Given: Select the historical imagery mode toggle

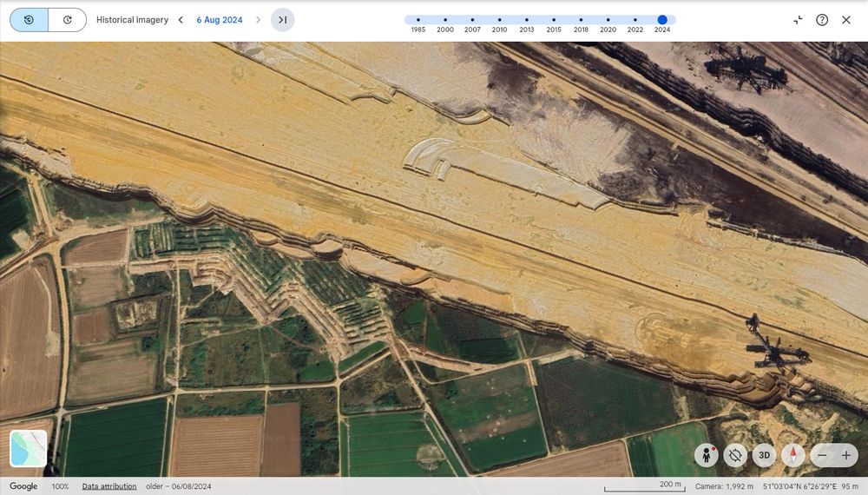Looking at the screenshot, I should (x=29, y=20).
